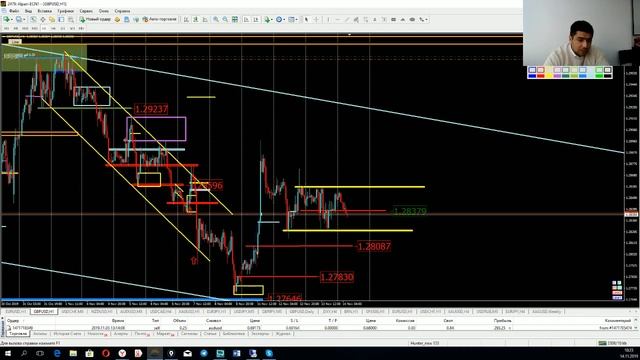The image size is (640, 360).
Task: Pick the red color swatch
Action: [541, 76]
